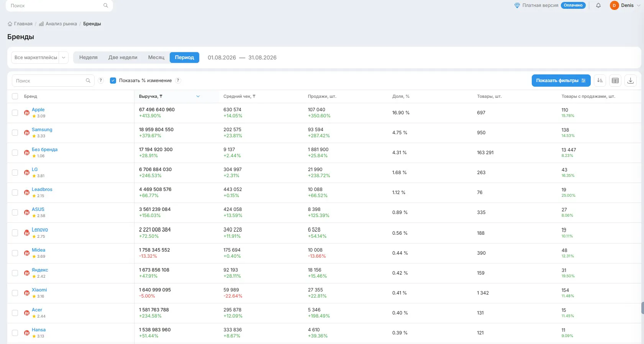The height and width of the screenshot is (344, 644).
Task: Check the Apple row checkbox
Action: click(x=15, y=113)
